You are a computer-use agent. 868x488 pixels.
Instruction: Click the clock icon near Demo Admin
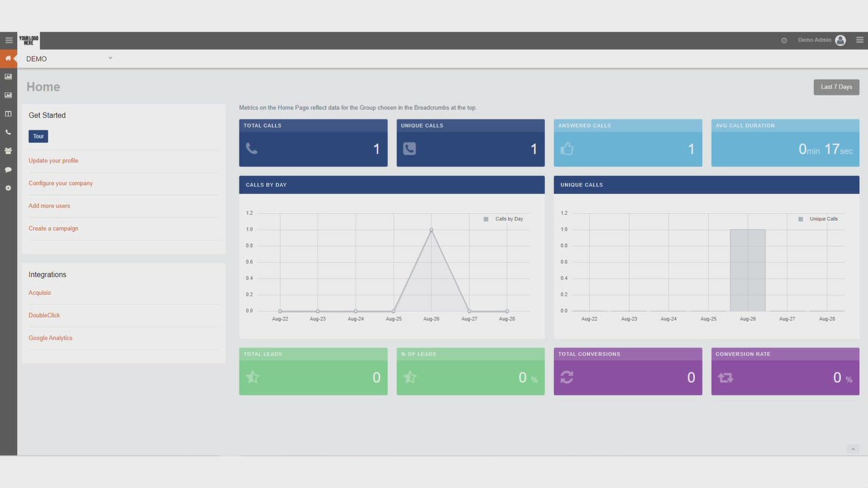(x=784, y=41)
